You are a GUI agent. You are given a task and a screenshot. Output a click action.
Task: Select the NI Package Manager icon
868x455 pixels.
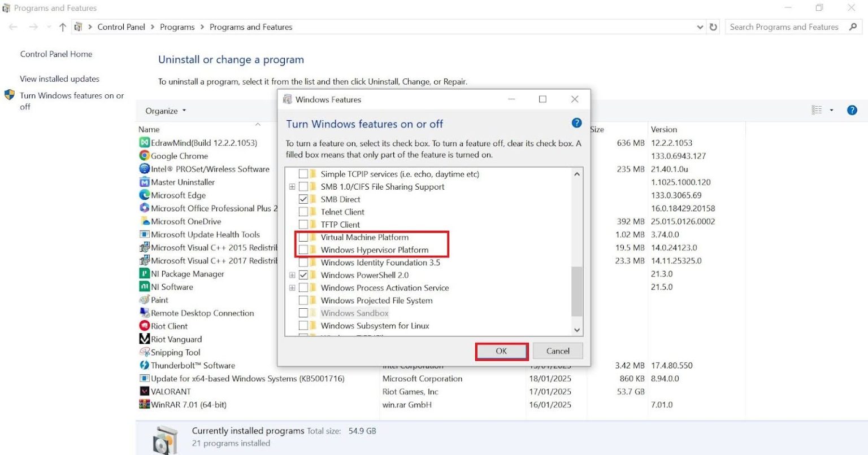pos(144,273)
